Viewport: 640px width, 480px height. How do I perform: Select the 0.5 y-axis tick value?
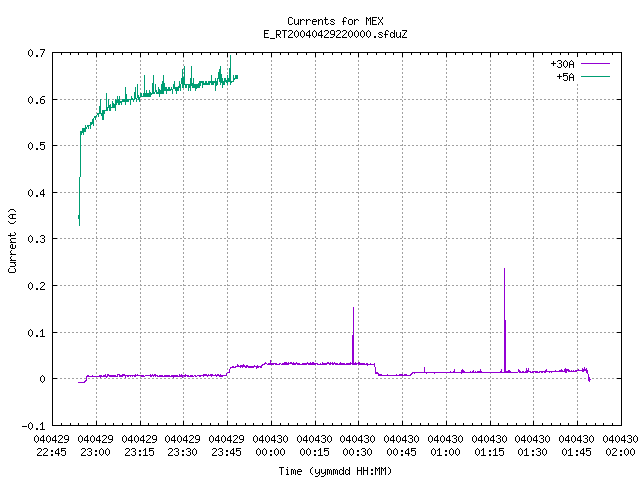[x=36, y=146]
